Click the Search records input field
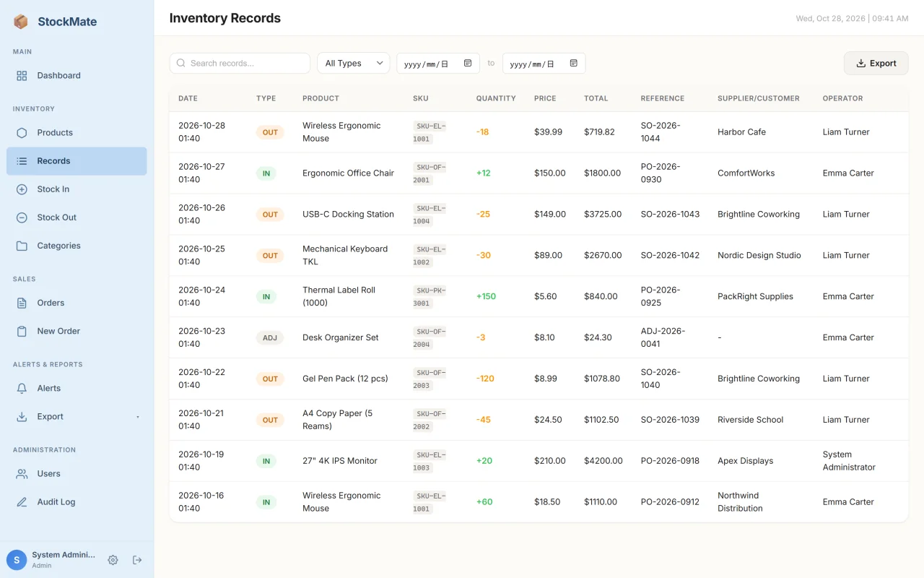 240,64
